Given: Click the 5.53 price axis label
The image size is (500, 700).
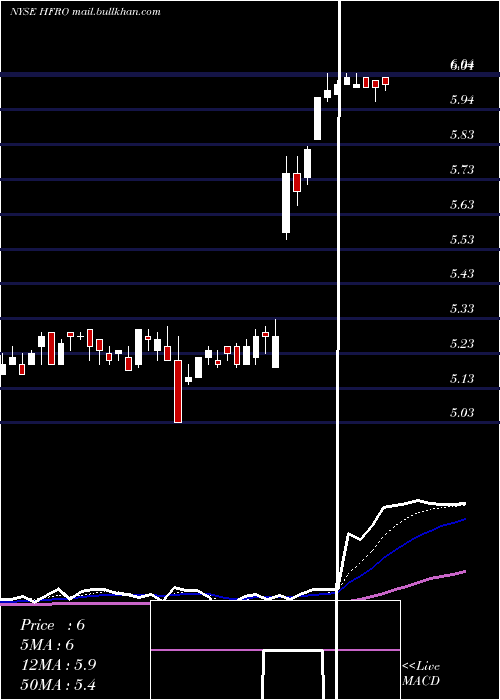Looking at the screenshot, I should pyautogui.click(x=462, y=240).
